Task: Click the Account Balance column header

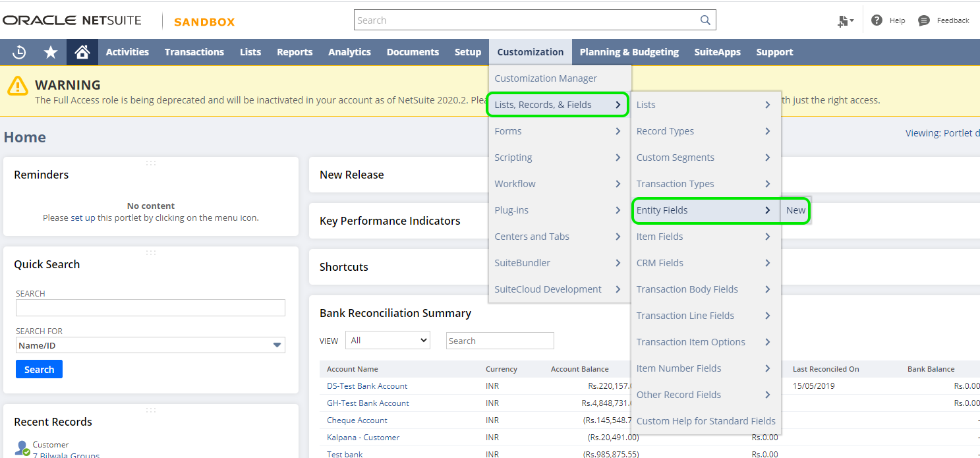Action: click(579, 369)
